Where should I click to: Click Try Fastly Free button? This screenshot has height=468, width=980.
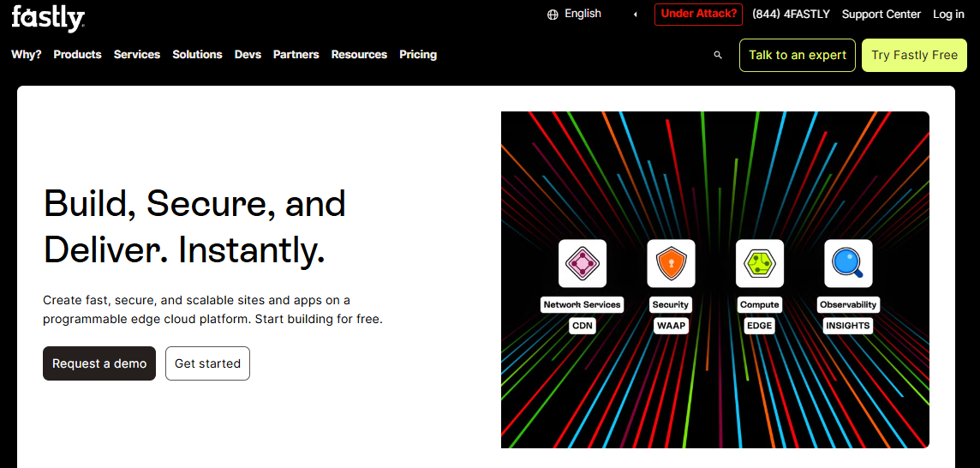coord(914,55)
